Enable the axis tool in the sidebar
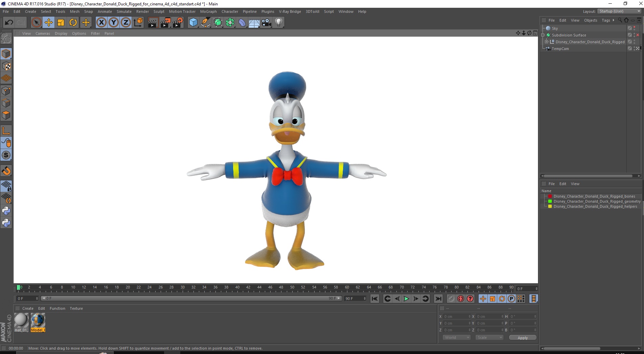Image resolution: width=644 pixels, height=354 pixels. tap(6, 131)
